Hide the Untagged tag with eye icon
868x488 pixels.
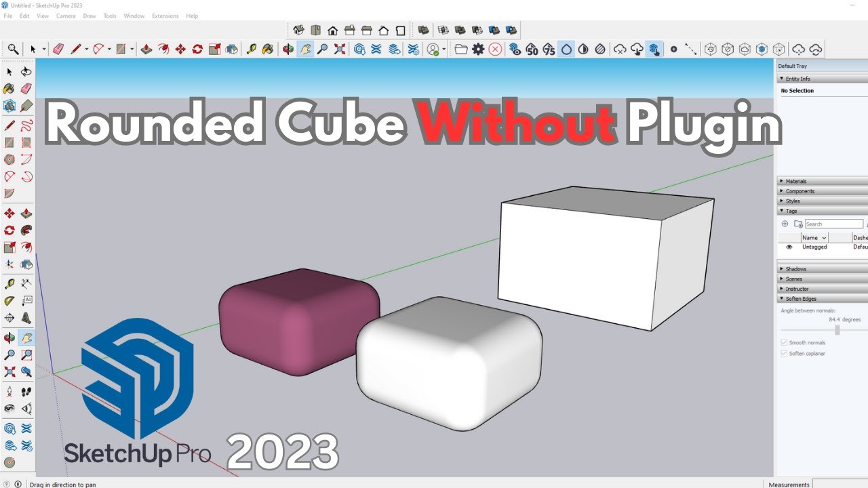[789, 247]
